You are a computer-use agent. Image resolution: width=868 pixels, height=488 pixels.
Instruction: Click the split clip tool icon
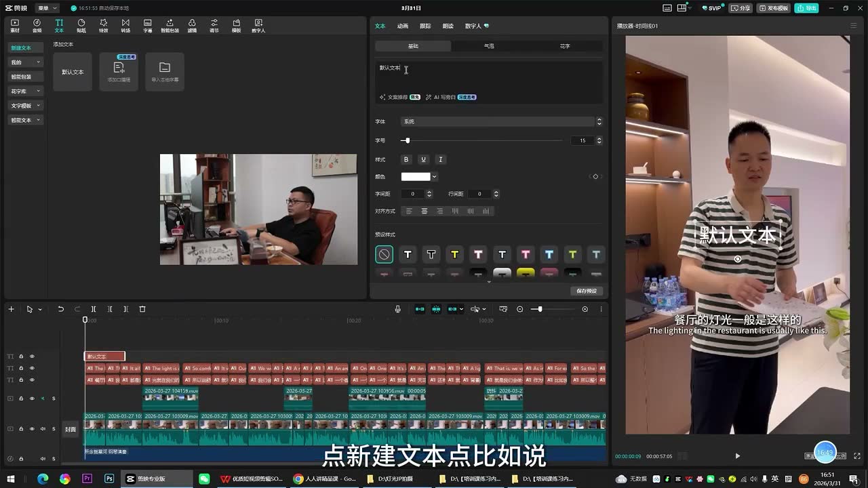click(x=94, y=309)
